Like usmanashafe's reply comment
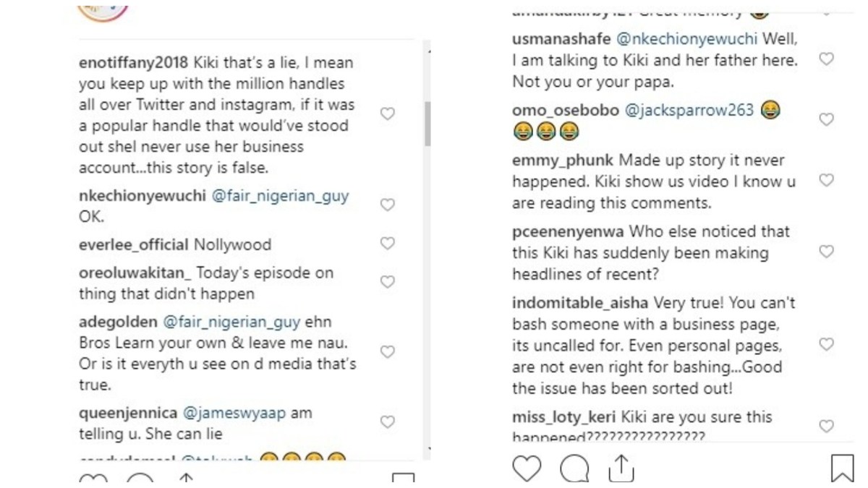The image size is (868, 488). pos(826,59)
